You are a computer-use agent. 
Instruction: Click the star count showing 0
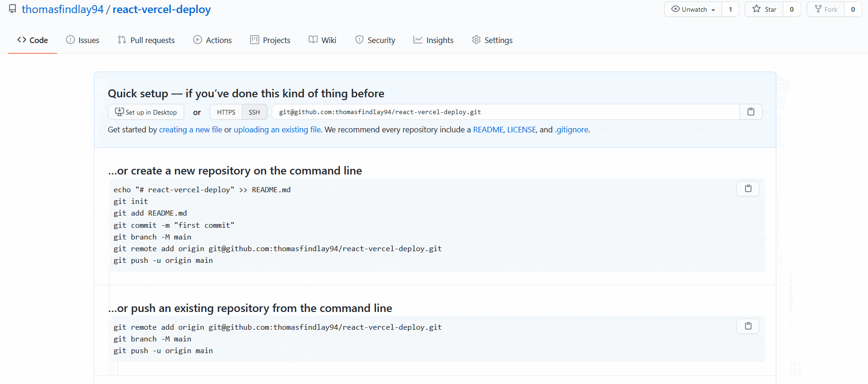pos(792,9)
